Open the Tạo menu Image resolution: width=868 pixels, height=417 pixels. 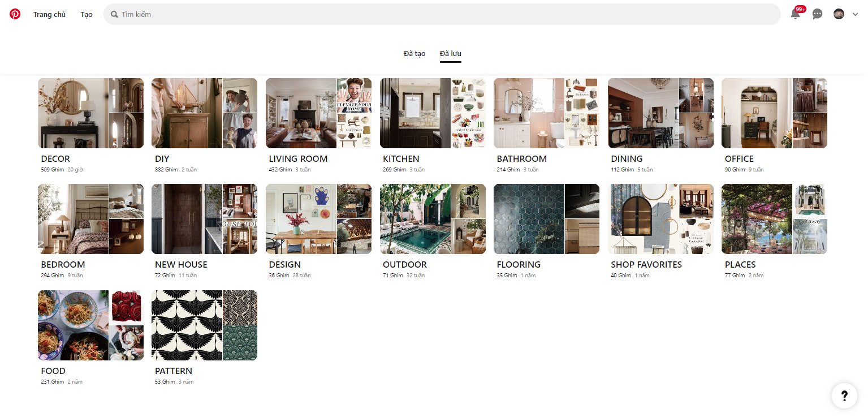(87, 14)
